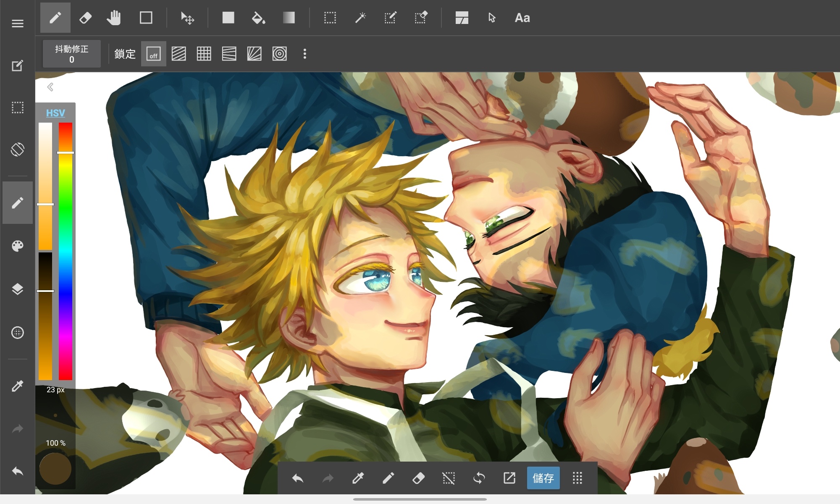Screen dimensions: 840x504
Task: Redo from the bottom shortcut bar
Action: pos(328,478)
